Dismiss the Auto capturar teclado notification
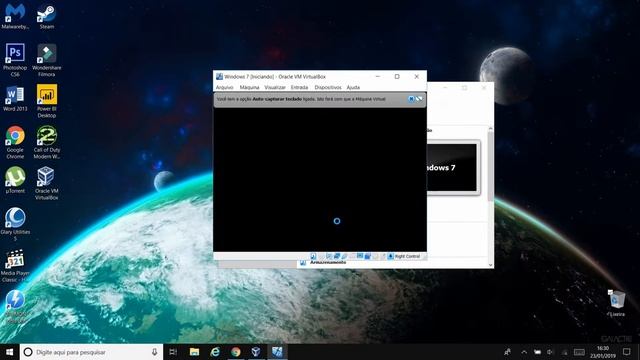This screenshot has width=640, height=360. [411, 99]
